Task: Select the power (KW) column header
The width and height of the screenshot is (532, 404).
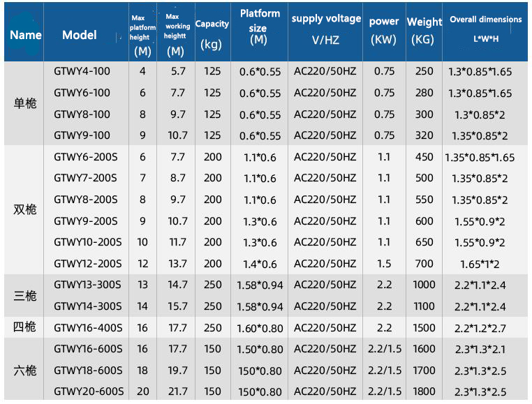Action: click(x=384, y=31)
